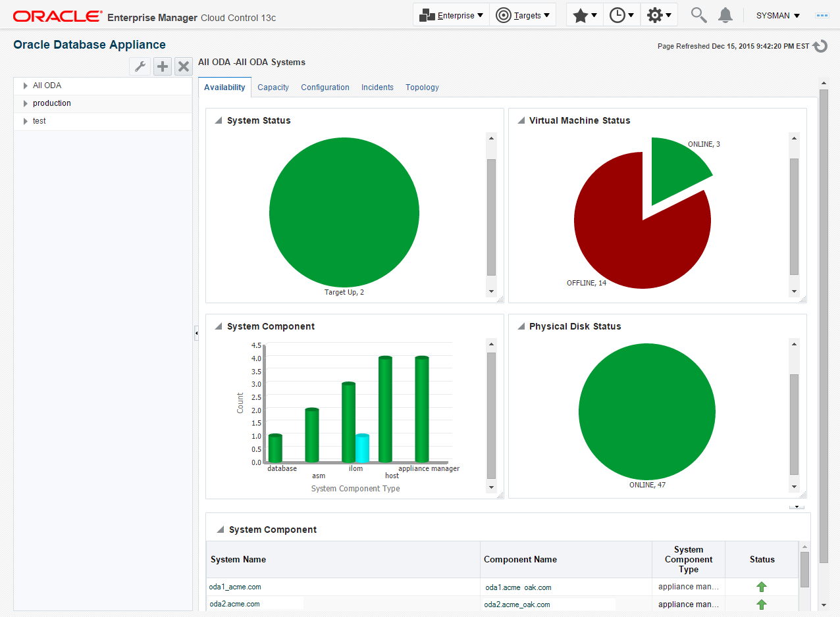
Task: Open the Enterprise menu
Action: point(451,15)
